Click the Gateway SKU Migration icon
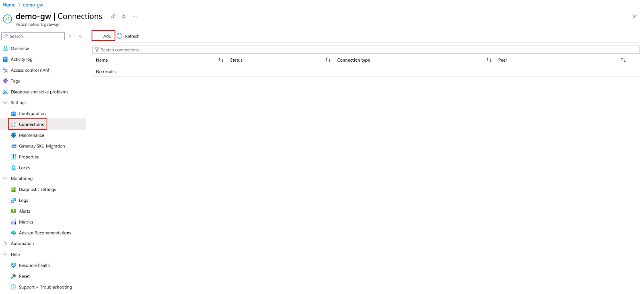644x294 pixels. (x=14, y=146)
